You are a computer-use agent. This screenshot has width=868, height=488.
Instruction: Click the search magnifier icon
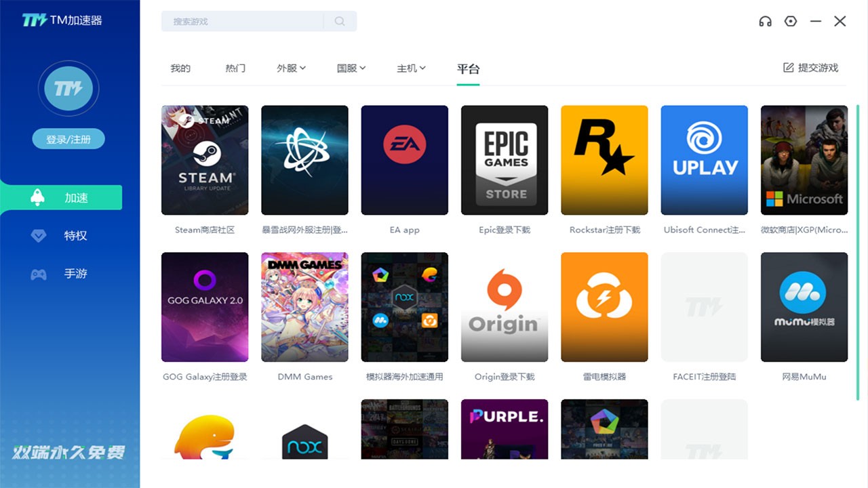click(x=340, y=21)
